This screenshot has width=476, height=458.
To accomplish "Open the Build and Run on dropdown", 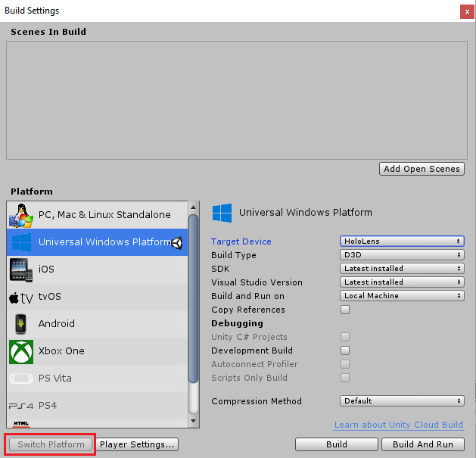I will 402,296.
